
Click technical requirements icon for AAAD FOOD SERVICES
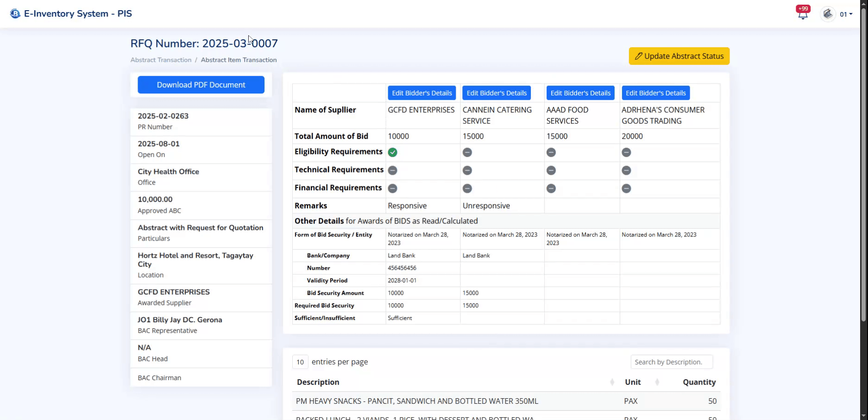point(551,171)
